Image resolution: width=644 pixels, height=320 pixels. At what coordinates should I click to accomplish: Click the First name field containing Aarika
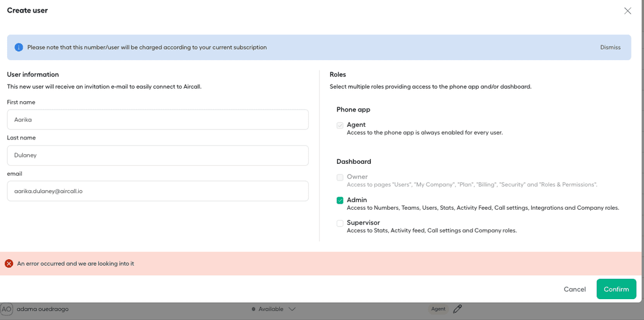[157, 120]
